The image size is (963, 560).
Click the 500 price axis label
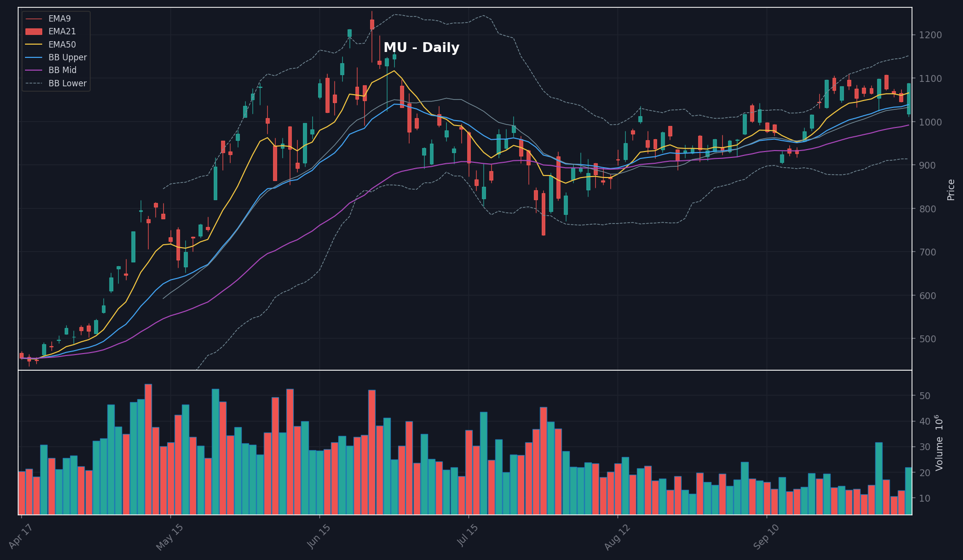tap(929, 339)
